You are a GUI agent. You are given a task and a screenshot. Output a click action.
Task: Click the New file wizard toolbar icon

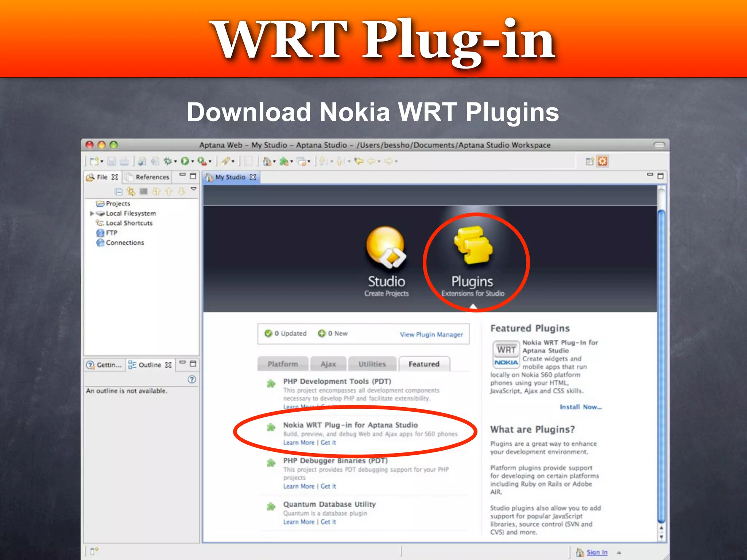pyautogui.click(x=94, y=161)
